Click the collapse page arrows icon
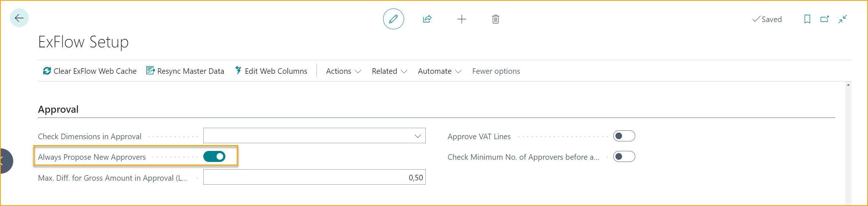 843,19
